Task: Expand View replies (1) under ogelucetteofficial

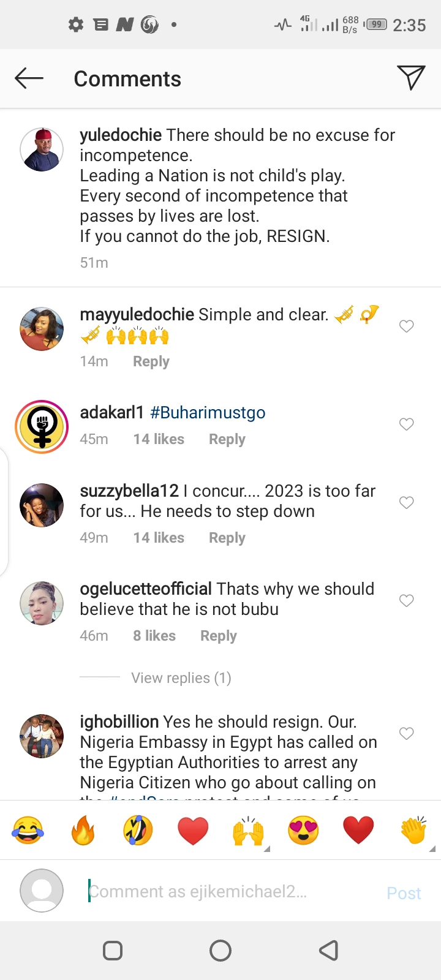Action: (181, 678)
